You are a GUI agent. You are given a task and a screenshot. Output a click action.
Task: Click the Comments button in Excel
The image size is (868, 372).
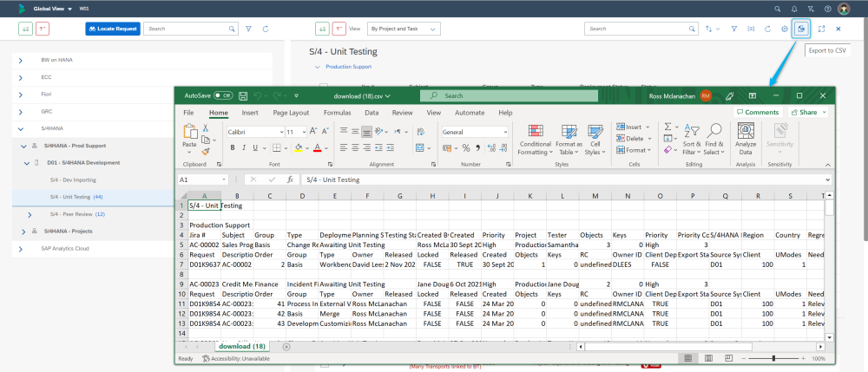757,112
